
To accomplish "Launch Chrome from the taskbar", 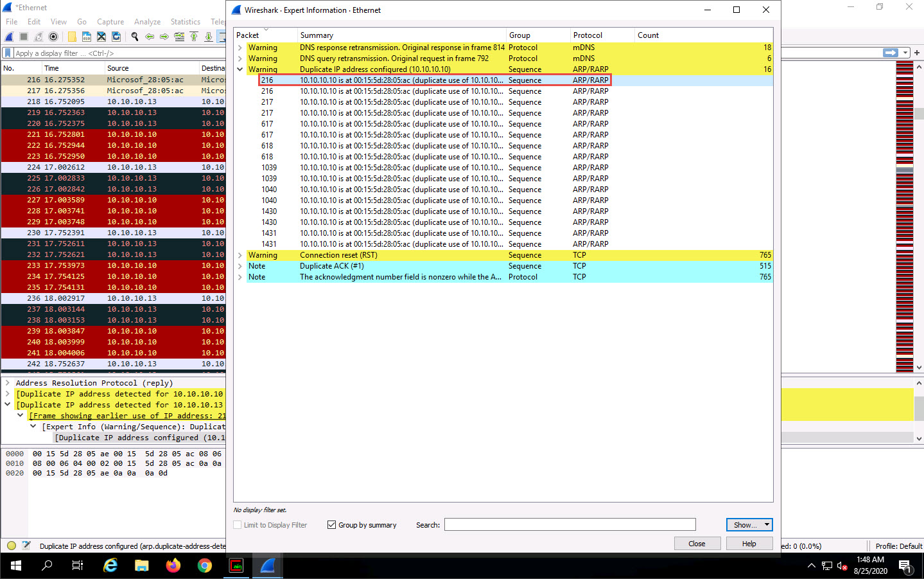I will [x=205, y=566].
